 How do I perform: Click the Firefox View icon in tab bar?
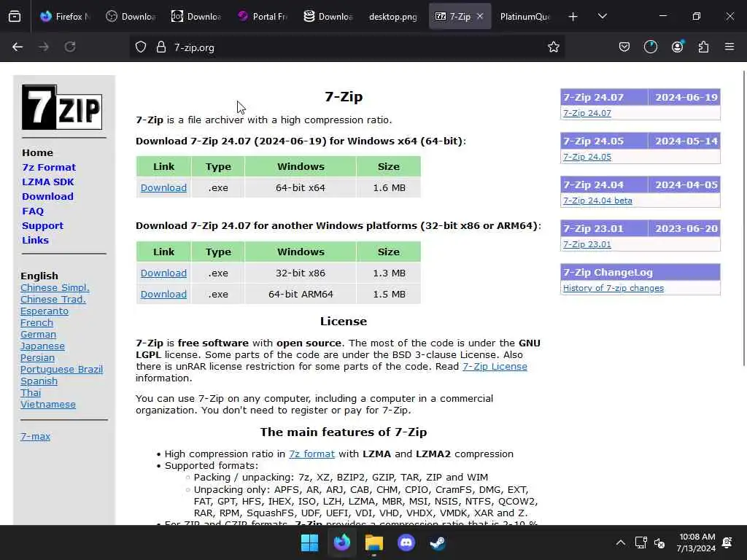15,17
